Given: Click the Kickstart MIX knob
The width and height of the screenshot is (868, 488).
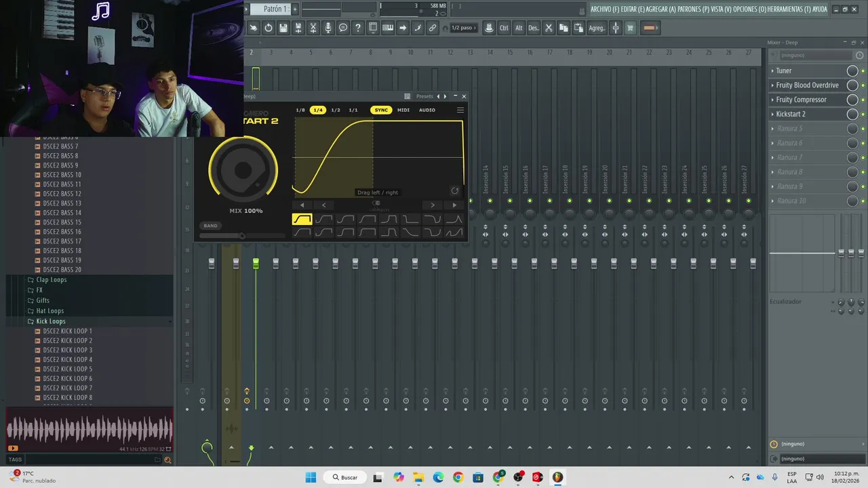Looking at the screenshot, I should tap(243, 170).
